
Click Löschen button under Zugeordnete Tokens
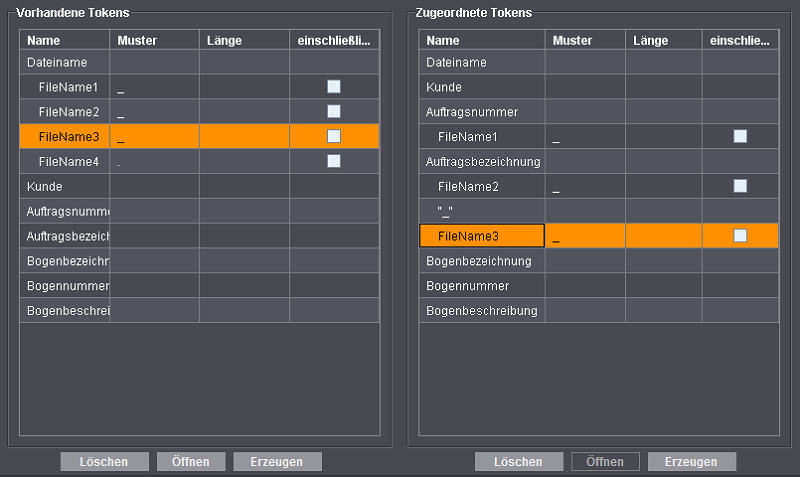[x=518, y=462]
